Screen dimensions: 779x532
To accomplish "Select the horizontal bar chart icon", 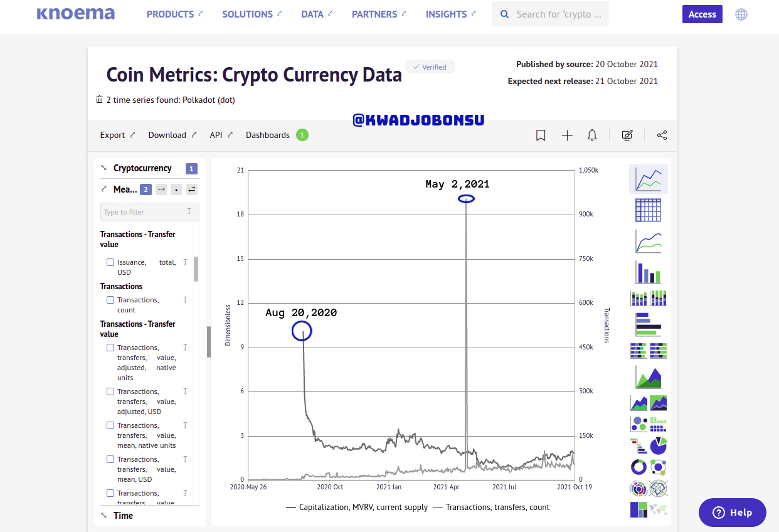I will coord(649,324).
